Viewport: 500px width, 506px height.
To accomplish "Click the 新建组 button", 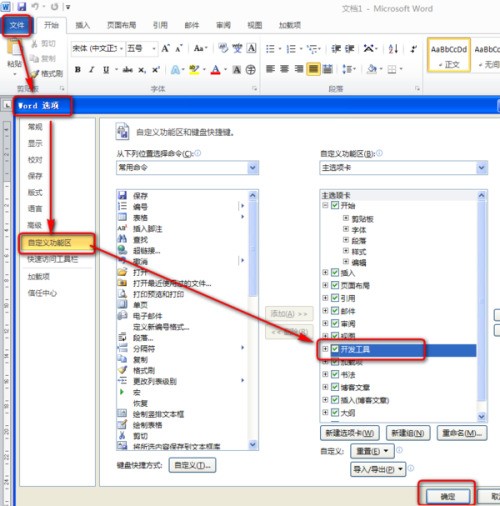I will click(408, 433).
